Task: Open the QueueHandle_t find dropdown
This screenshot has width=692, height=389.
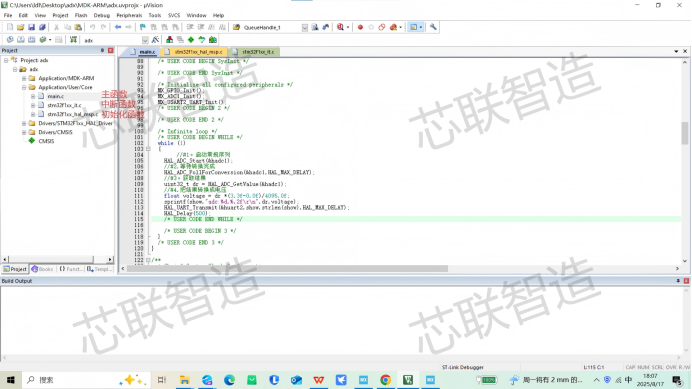Action: (x=305, y=27)
